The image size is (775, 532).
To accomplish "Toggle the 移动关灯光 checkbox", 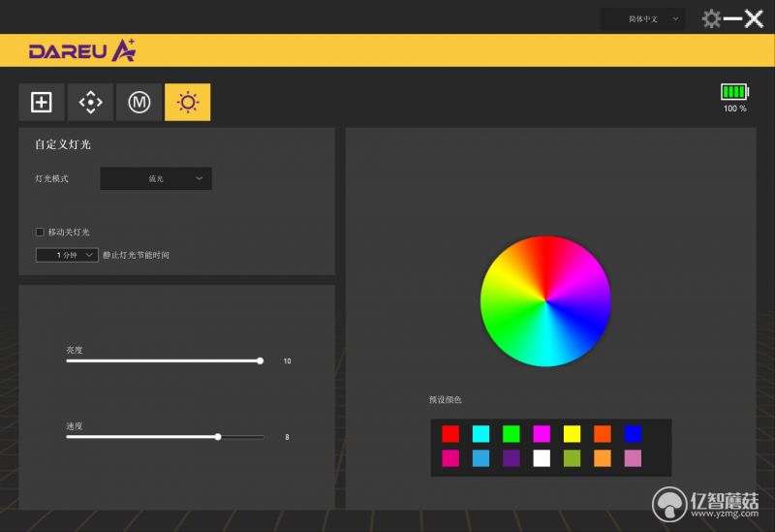I will pos(40,232).
